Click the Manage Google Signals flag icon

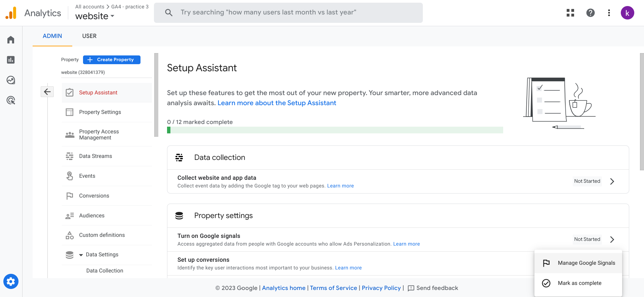[x=546, y=263]
